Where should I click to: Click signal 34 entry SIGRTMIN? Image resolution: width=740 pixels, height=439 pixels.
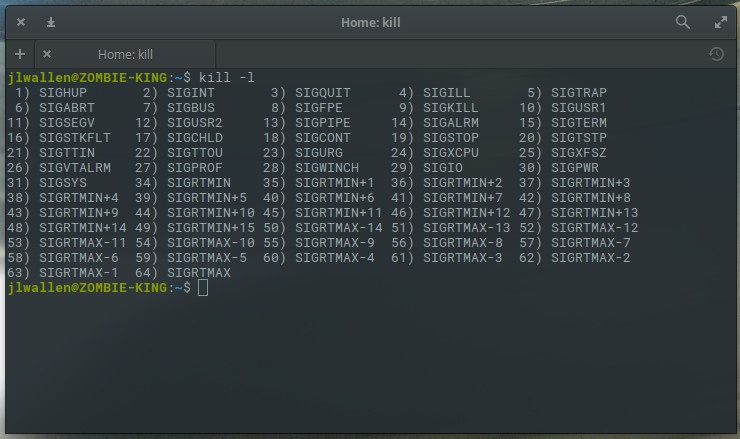pos(199,183)
